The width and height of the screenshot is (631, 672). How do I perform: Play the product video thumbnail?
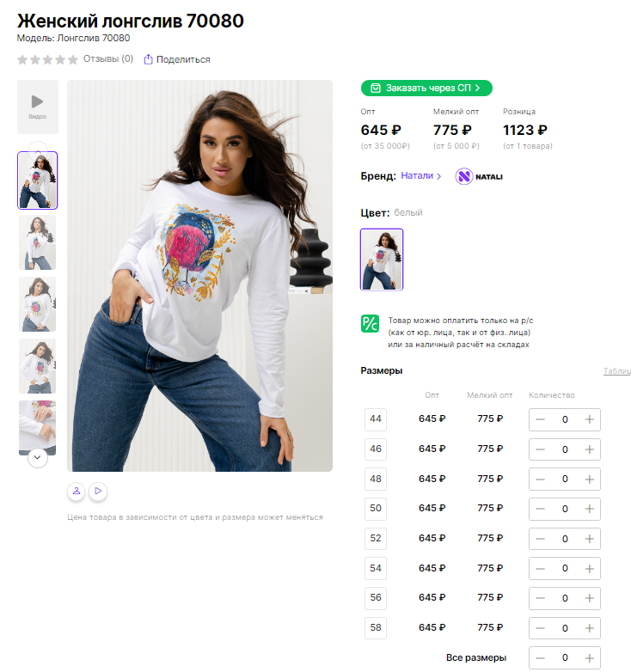[x=38, y=107]
